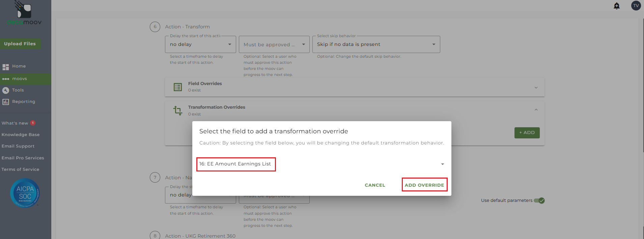Open the skip behavior dropdown

coord(433,45)
